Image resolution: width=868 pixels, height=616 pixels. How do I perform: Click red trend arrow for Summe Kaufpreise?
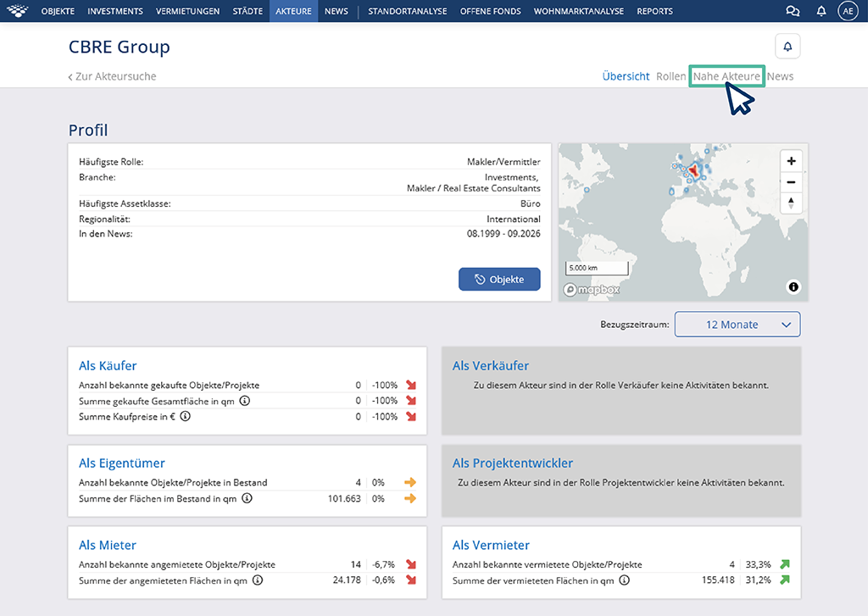[411, 416]
